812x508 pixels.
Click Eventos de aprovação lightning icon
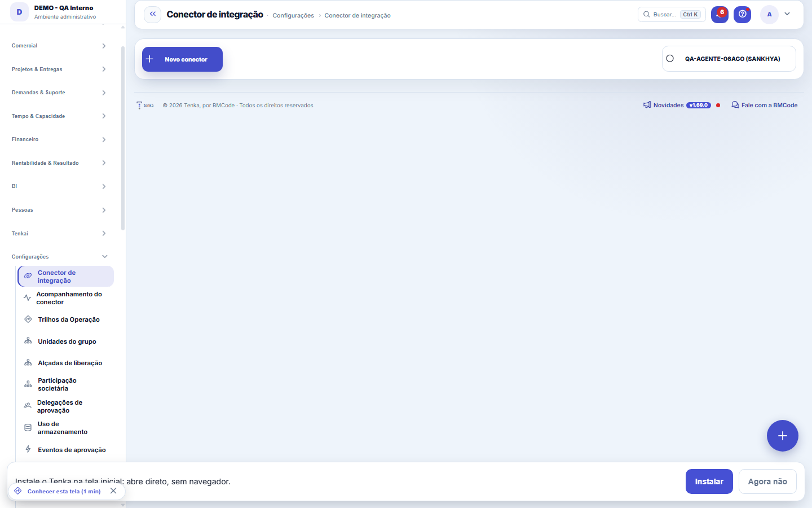[28, 450]
